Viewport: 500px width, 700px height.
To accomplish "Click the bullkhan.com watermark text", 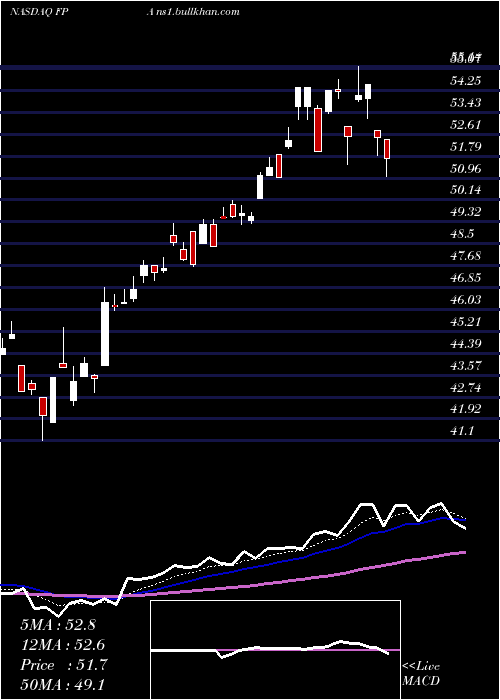I will click(x=193, y=11).
